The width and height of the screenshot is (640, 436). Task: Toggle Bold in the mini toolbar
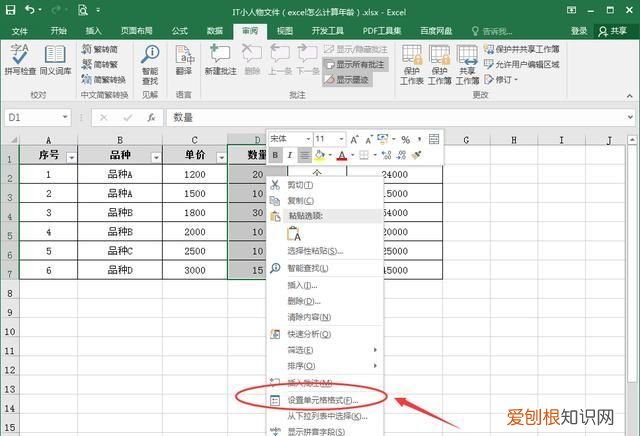click(276, 155)
